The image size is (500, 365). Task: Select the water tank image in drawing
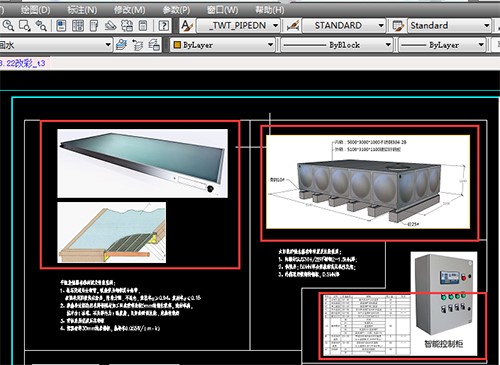click(x=368, y=182)
